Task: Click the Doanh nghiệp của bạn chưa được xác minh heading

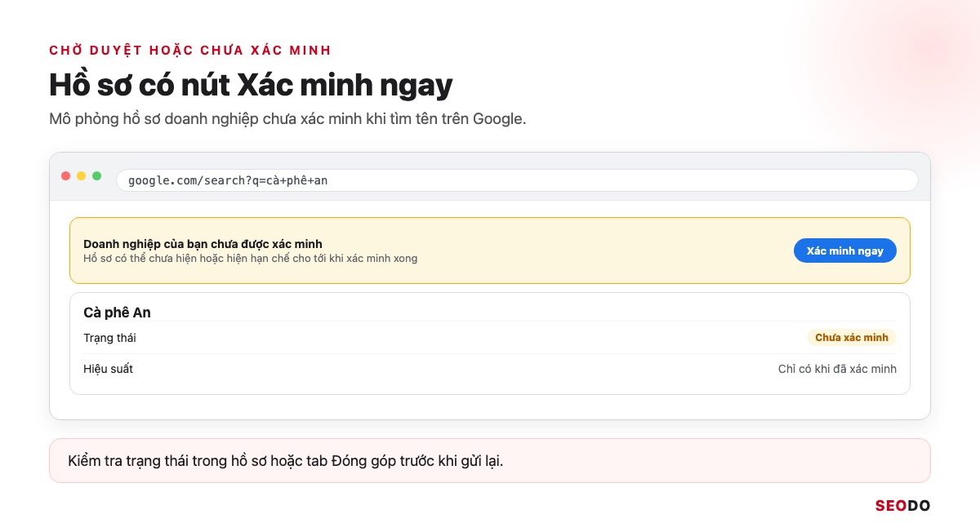Action: (x=203, y=244)
